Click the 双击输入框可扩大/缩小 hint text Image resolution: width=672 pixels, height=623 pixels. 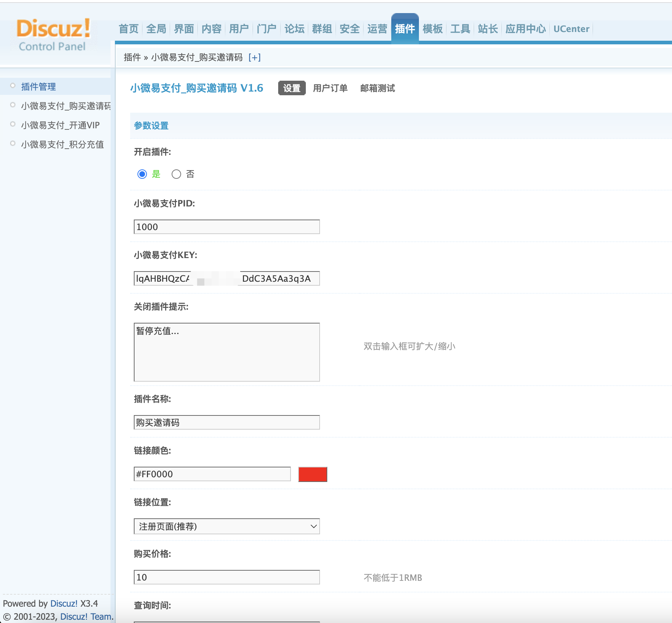pyautogui.click(x=409, y=346)
